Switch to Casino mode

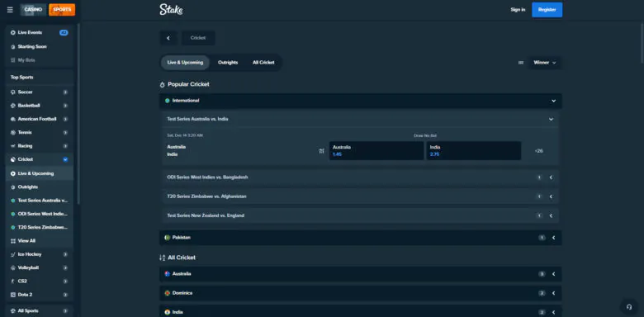pos(33,9)
